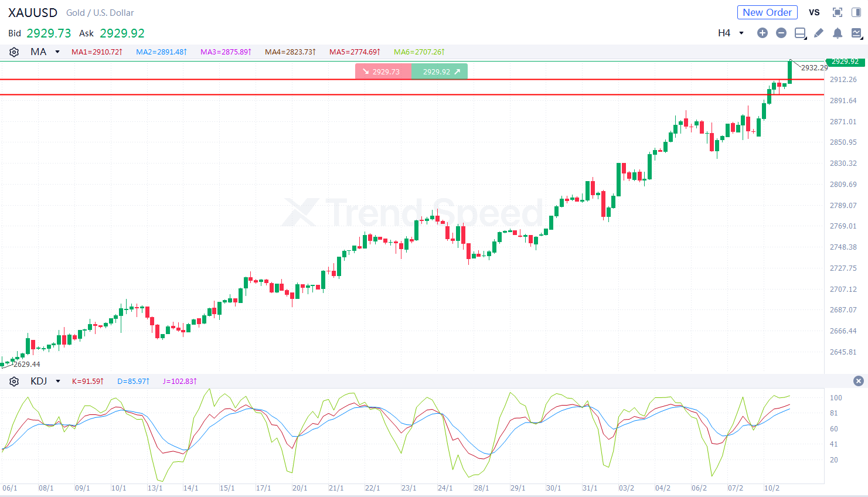Select D=85.97 value label
Image resolution: width=868 pixels, height=497 pixels.
point(134,382)
